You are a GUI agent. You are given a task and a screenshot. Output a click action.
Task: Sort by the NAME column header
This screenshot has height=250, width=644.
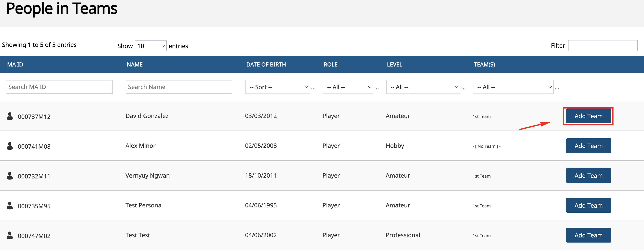(x=135, y=65)
